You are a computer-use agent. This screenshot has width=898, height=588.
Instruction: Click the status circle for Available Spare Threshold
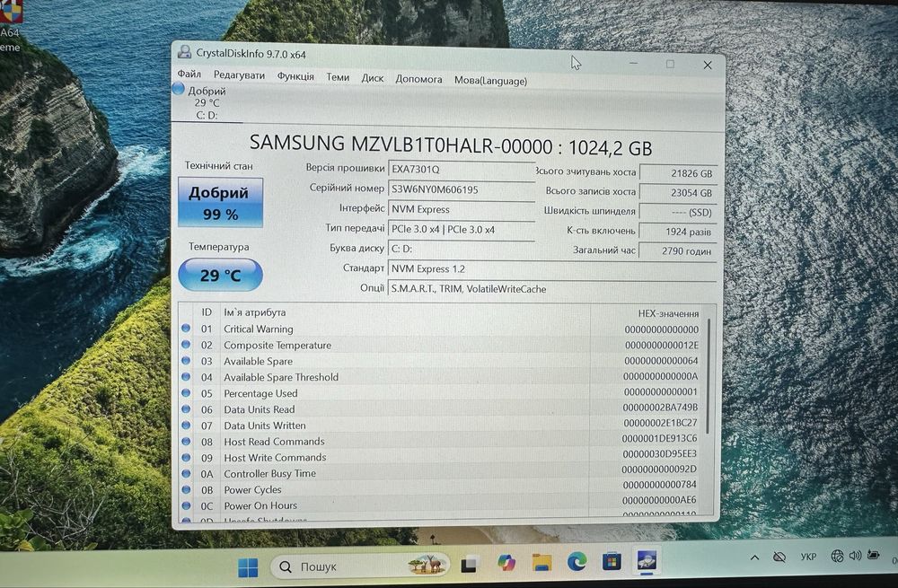coord(186,376)
